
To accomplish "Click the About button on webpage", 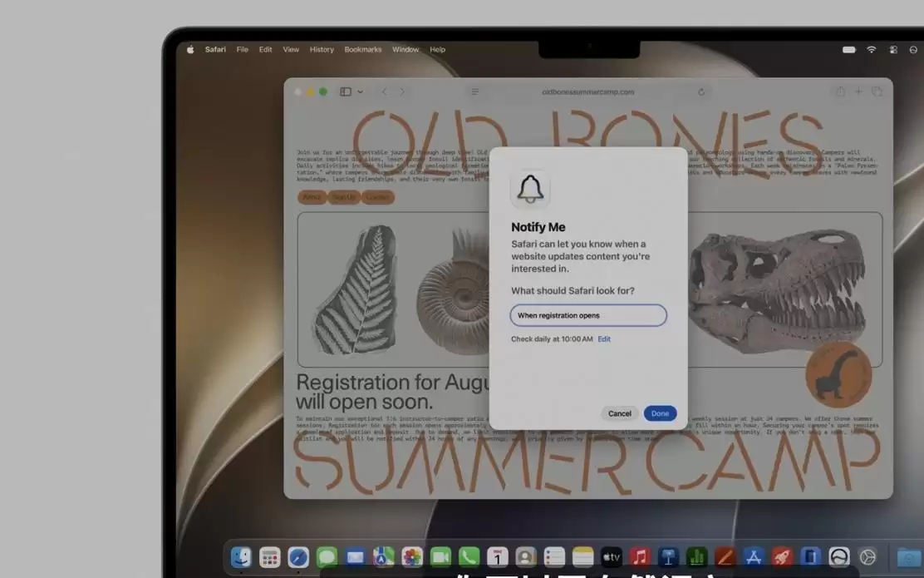I will pyautogui.click(x=312, y=197).
